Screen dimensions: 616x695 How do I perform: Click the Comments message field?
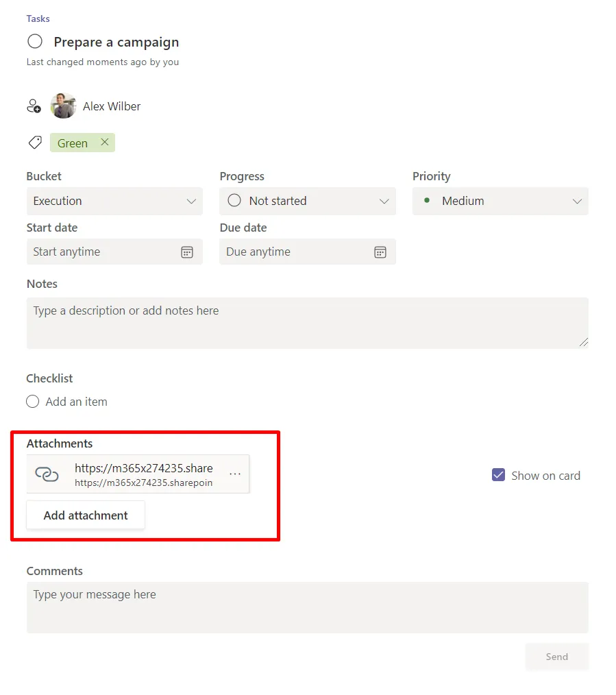tap(308, 608)
